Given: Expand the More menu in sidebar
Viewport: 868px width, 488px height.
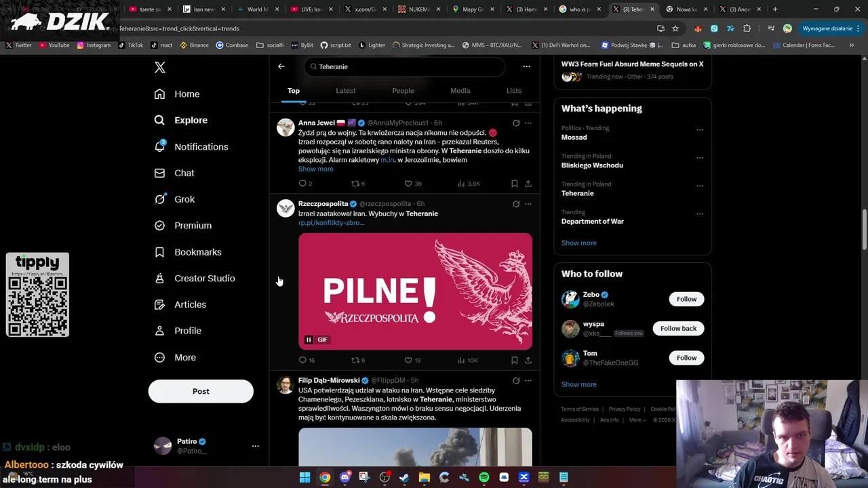Looking at the screenshot, I should 175,358.
